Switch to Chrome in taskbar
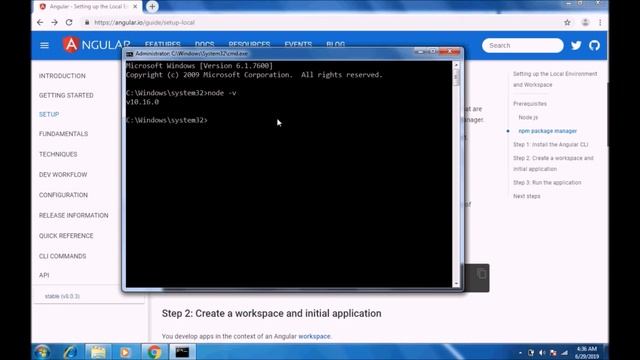Viewport: 640px width, 360px height. [x=154, y=352]
